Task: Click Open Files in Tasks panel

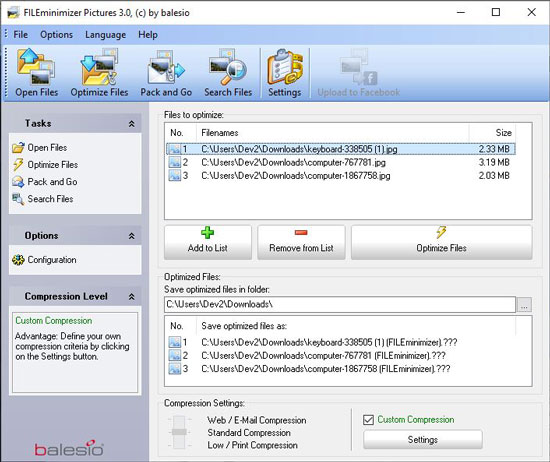Action: pyautogui.click(x=40, y=148)
